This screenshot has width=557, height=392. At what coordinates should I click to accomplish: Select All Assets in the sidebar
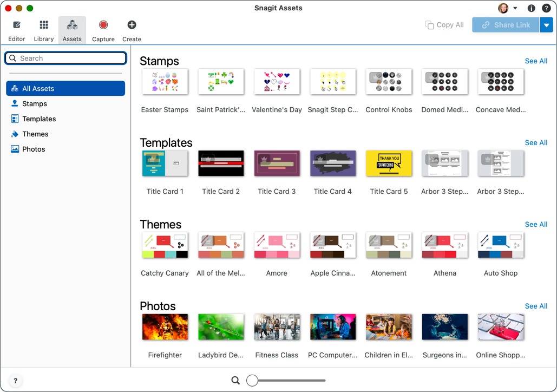click(65, 88)
